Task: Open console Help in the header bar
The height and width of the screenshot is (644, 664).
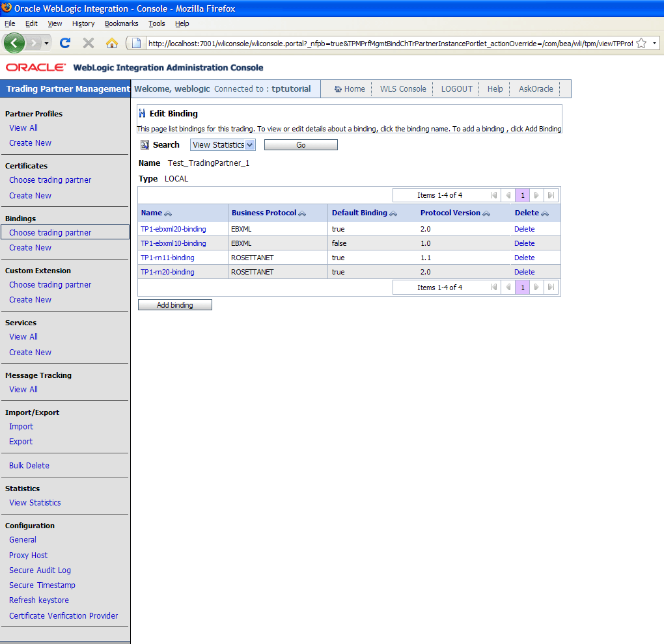Action: pos(495,89)
